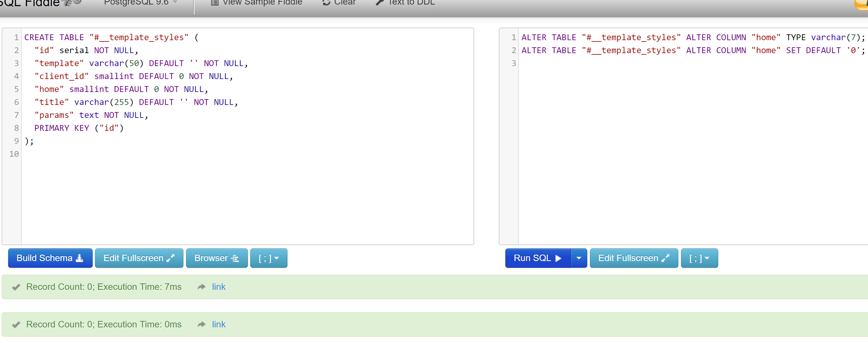The image size is (868, 342).
Task: Open the first result's link hyperlink
Action: pos(218,287)
